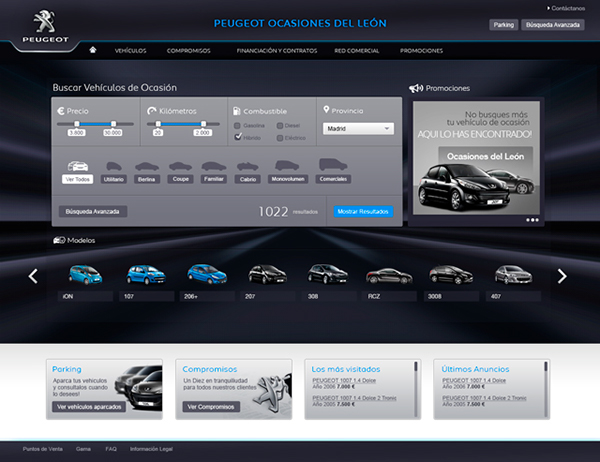The width and height of the screenshot is (600, 462).
Task: Click the Modelos car icon
Action: pos(59,240)
